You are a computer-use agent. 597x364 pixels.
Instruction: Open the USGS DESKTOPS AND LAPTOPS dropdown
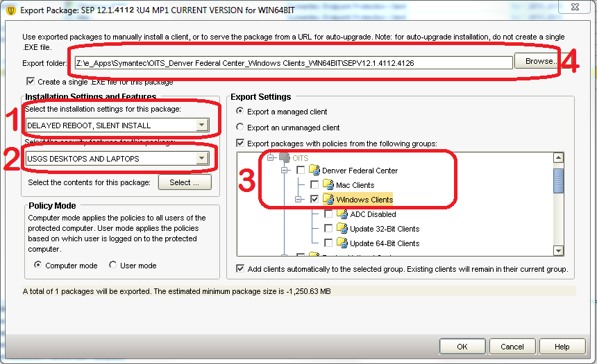[x=117, y=158]
